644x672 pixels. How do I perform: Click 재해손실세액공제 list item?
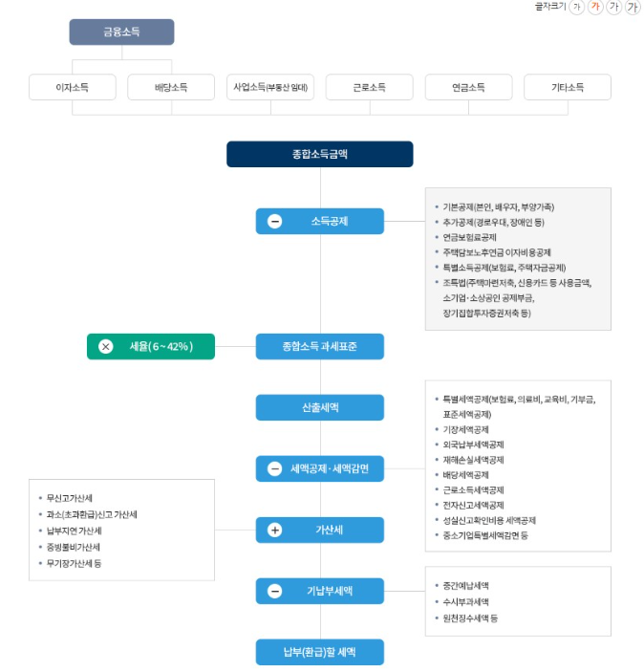(474, 460)
